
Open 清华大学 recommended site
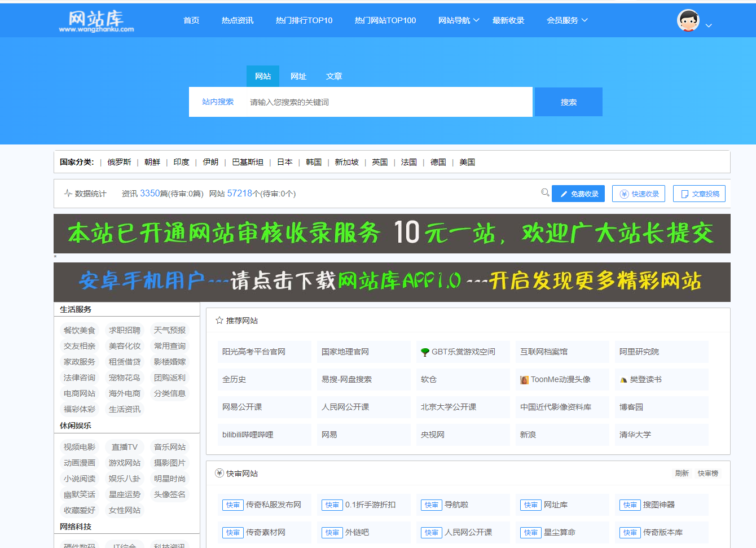pyautogui.click(x=661, y=435)
